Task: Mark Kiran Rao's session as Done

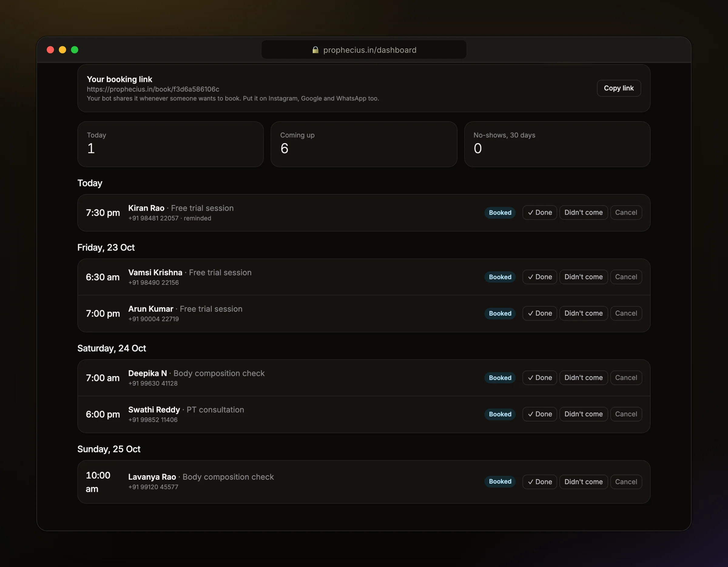Action: (540, 213)
